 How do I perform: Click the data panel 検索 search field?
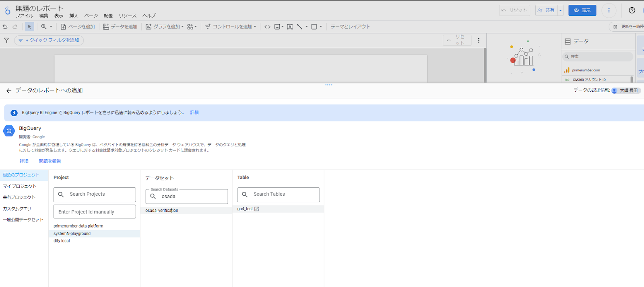tap(598, 57)
